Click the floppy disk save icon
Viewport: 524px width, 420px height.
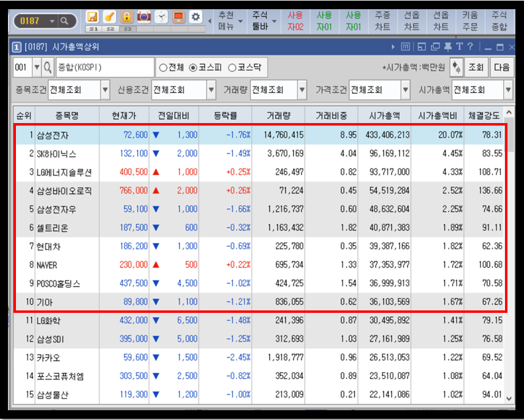[92, 17]
